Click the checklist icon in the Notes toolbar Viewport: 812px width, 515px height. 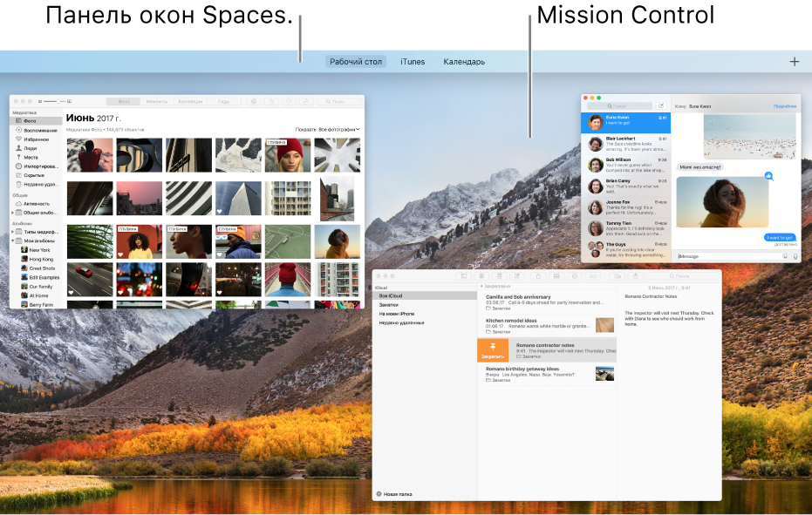coord(574,276)
